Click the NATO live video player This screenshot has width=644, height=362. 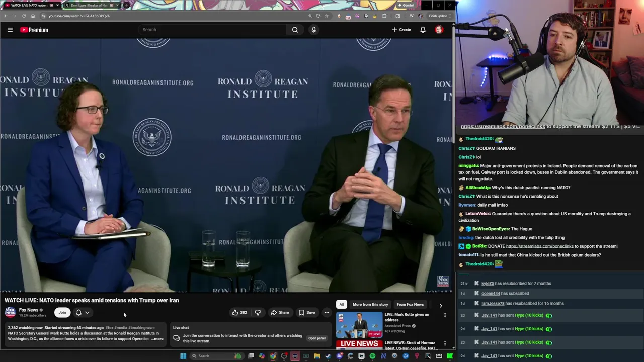coord(226,166)
